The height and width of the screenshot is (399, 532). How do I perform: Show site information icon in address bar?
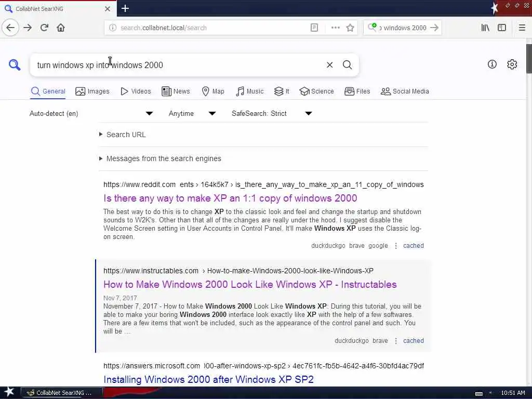click(113, 28)
